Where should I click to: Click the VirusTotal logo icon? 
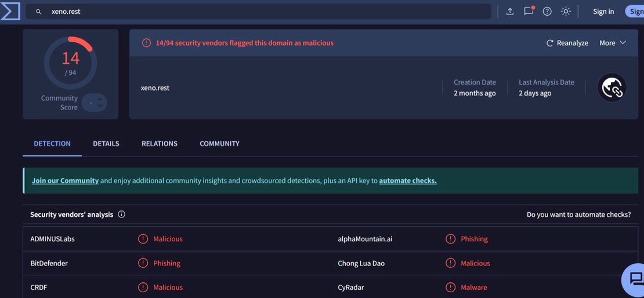tap(10, 11)
